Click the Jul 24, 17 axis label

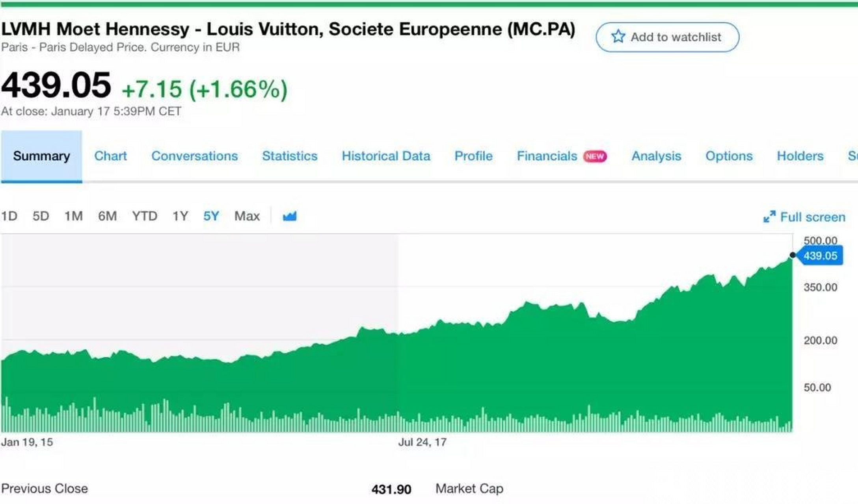coord(422,442)
